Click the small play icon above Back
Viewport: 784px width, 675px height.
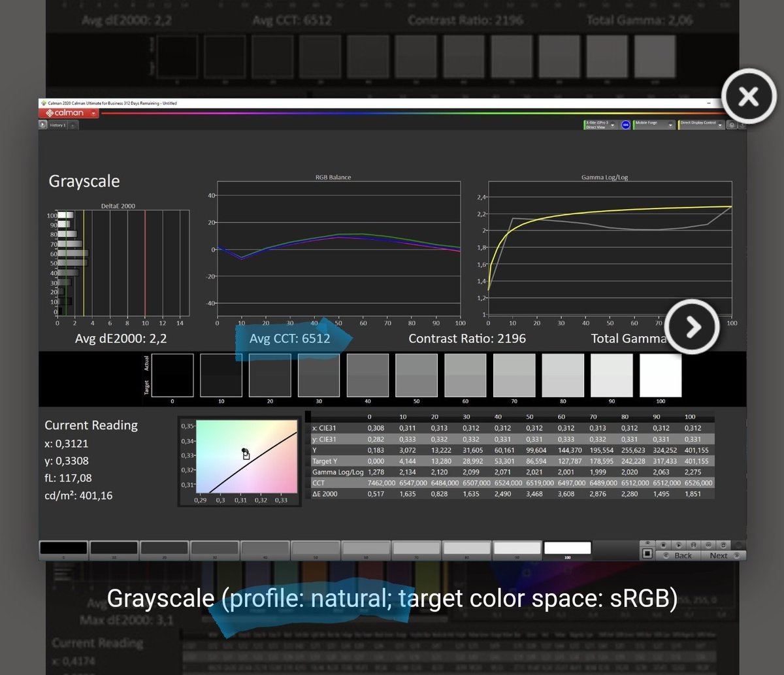[x=678, y=544]
